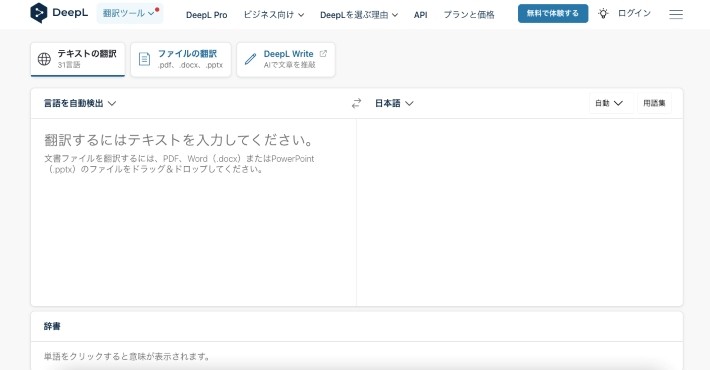Click the source text input area
The height and width of the screenshot is (370, 710).
[x=194, y=212]
